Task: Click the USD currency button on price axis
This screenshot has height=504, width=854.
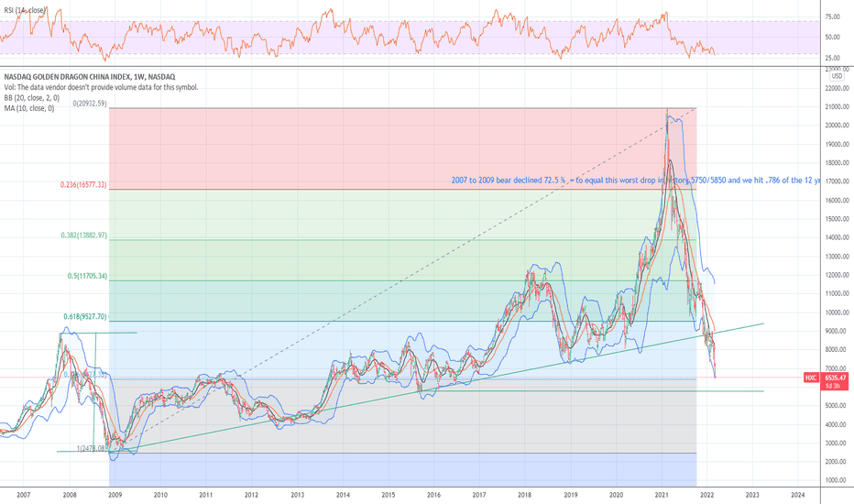Action: (x=837, y=76)
